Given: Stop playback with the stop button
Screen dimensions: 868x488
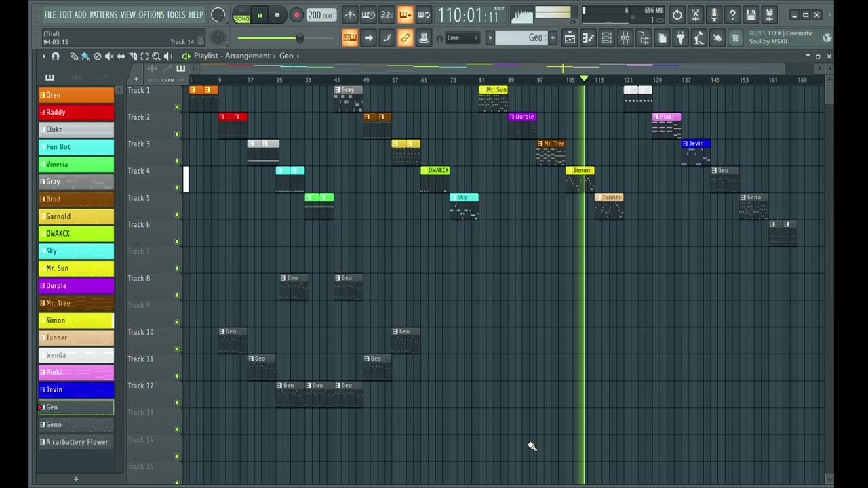Looking at the screenshot, I should point(277,15).
